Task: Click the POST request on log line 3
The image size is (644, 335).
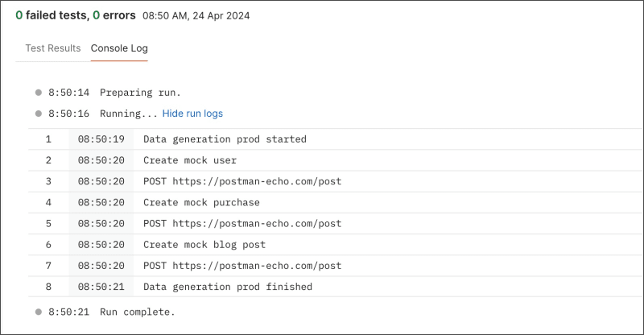Action: pos(242,181)
